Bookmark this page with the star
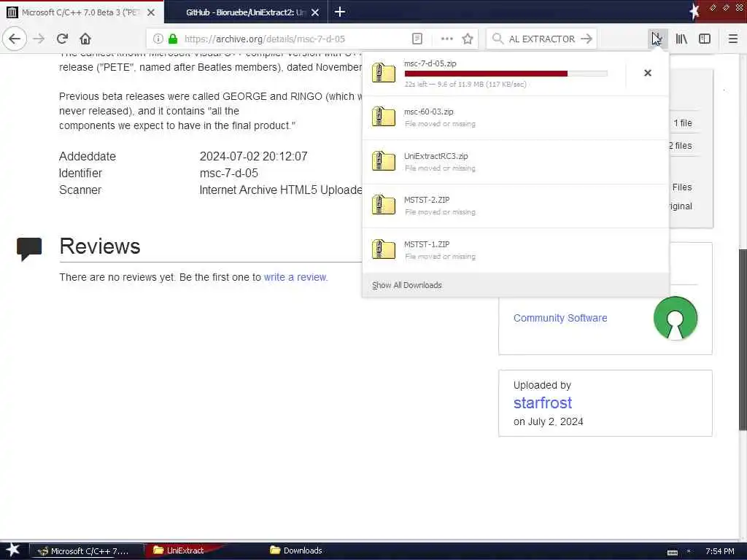This screenshot has height=560, width=747. (468, 39)
